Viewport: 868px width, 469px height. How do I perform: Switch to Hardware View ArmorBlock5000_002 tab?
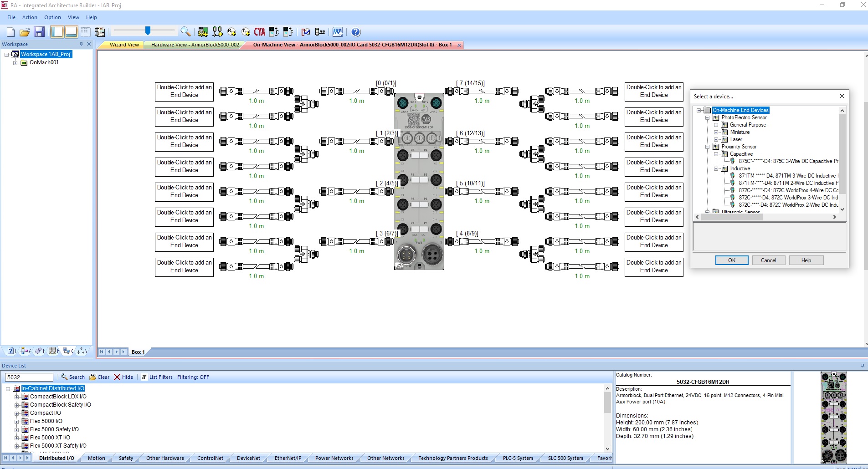point(195,45)
